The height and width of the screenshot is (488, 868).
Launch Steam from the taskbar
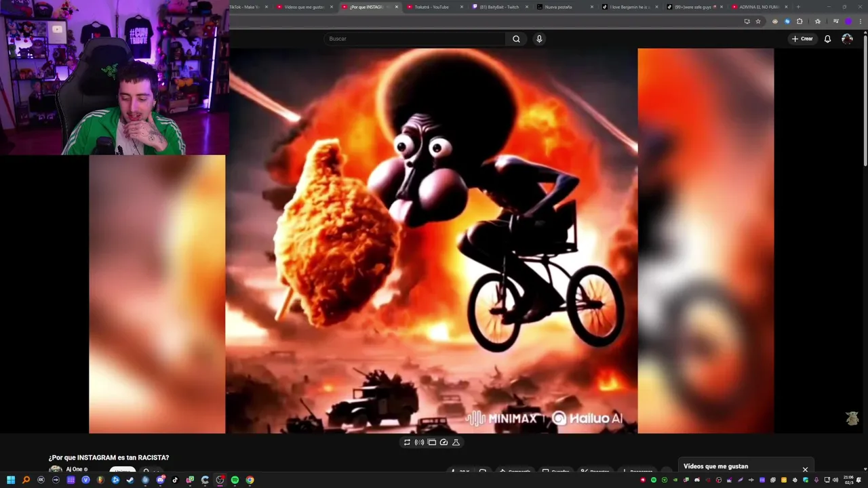[x=130, y=480]
